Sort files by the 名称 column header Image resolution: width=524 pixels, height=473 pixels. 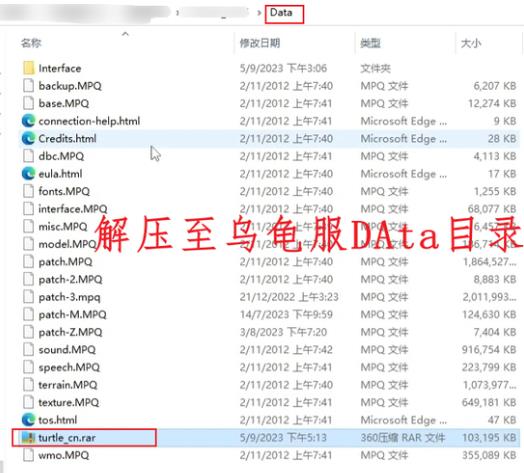pyautogui.click(x=31, y=43)
